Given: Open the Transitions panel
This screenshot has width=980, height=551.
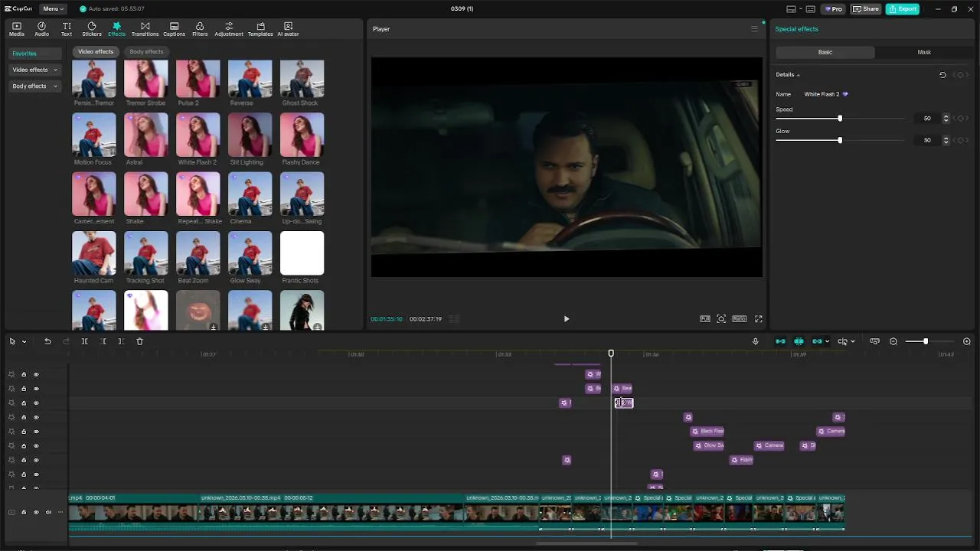Looking at the screenshot, I should [x=145, y=29].
